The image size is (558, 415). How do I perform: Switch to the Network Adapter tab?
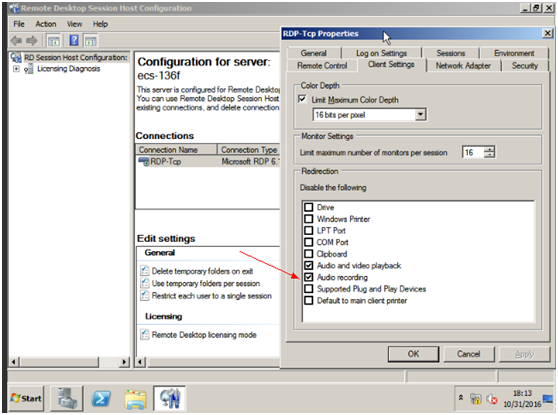tap(463, 65)
